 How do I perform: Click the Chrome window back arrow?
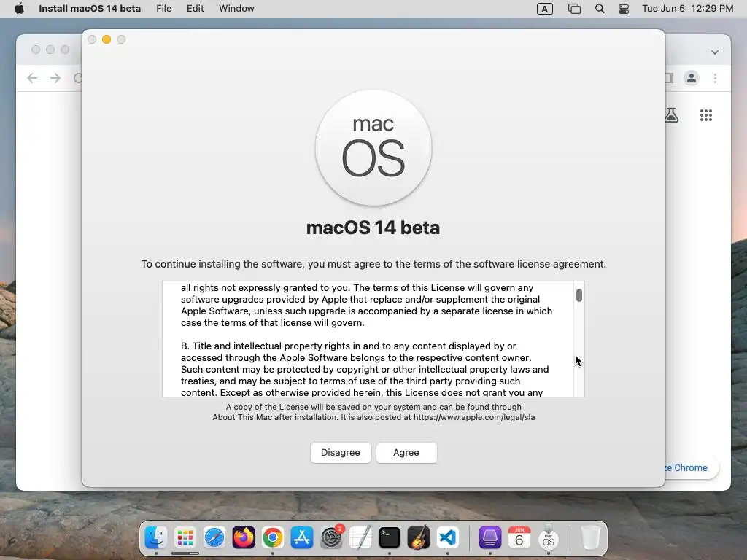point(32,78)
